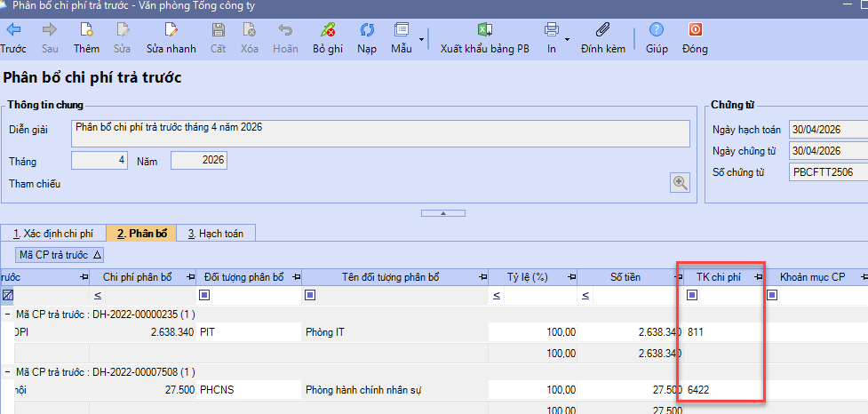Open Đính kèm attachment paperclip icon
Screen dimensions: 868x414
(603, 30)
